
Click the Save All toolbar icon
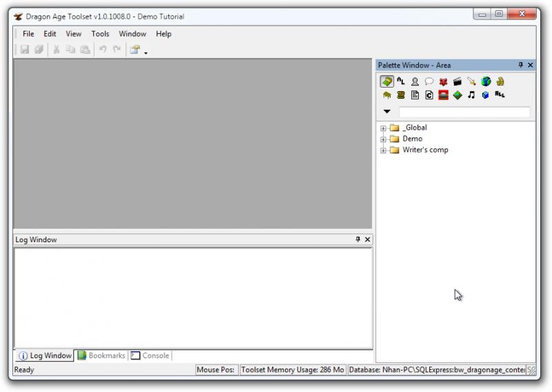point(39,49)
